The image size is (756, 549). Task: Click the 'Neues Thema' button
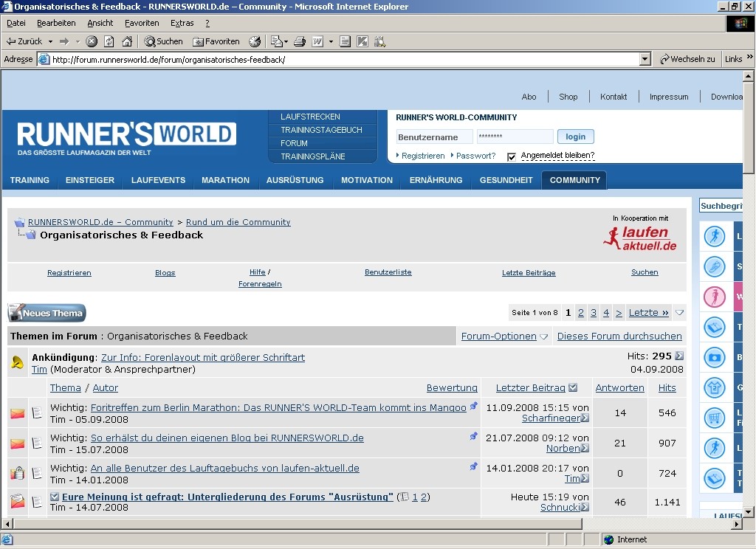coord(47,313)
